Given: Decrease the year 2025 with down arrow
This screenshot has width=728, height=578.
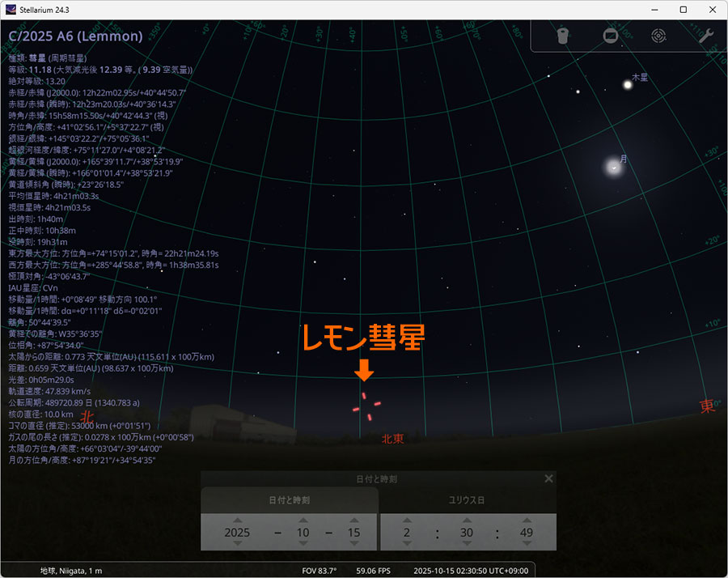Looking at the screenshot, I should click(x=237, y=545).
